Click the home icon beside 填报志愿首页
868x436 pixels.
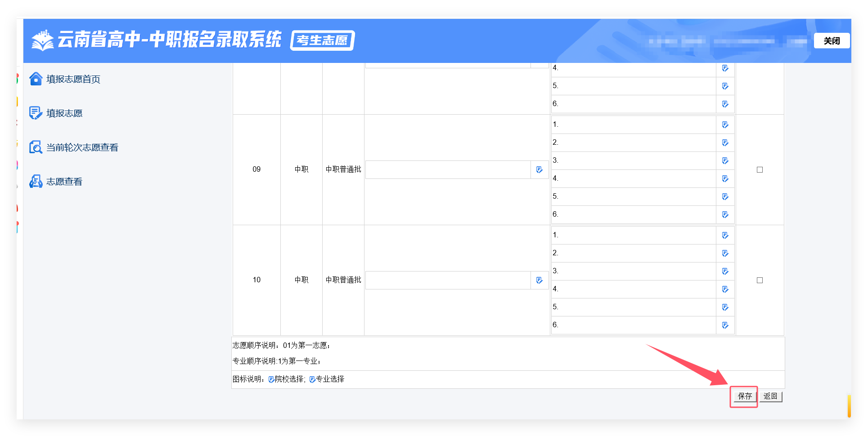tap(36, 79)
